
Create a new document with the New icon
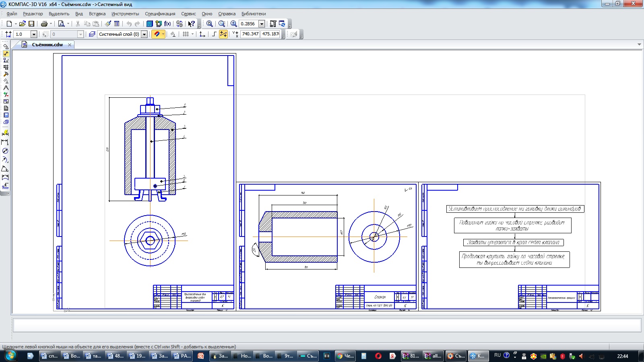coord(9,24)
